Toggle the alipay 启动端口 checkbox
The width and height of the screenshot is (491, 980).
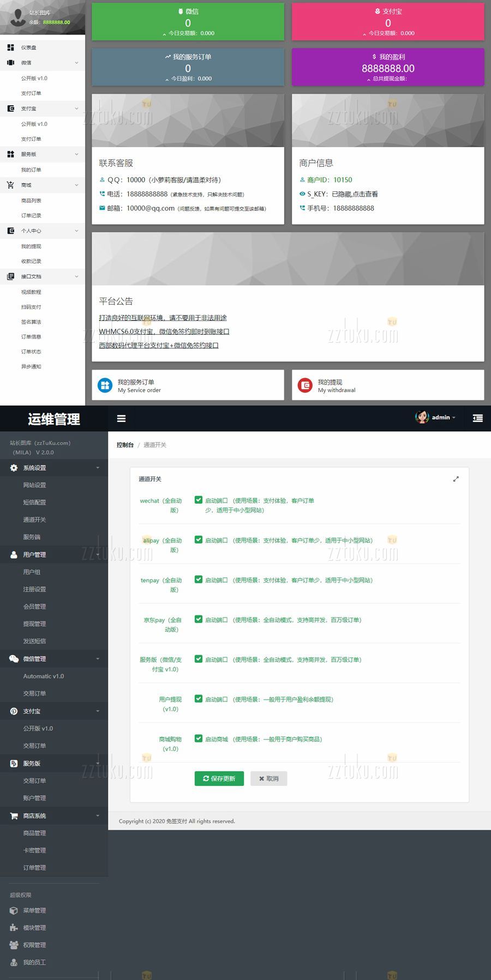[x=199, y=540]
